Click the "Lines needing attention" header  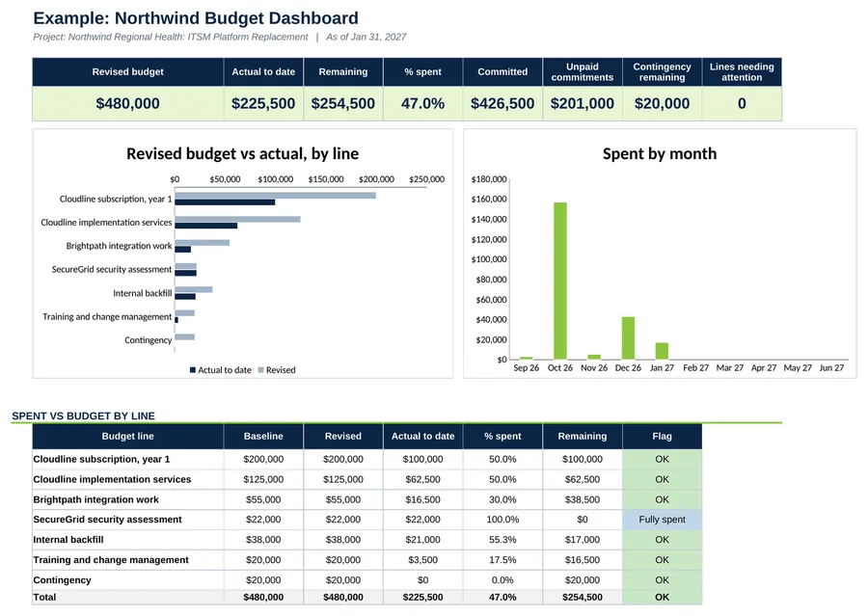[742, 72]
